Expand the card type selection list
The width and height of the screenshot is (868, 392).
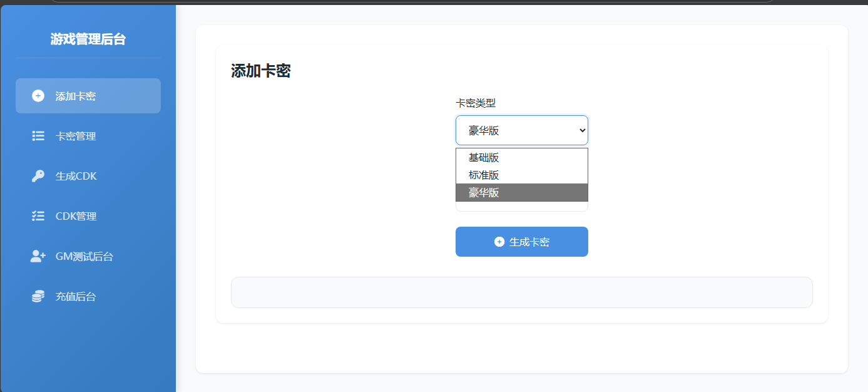pos(521,130)
